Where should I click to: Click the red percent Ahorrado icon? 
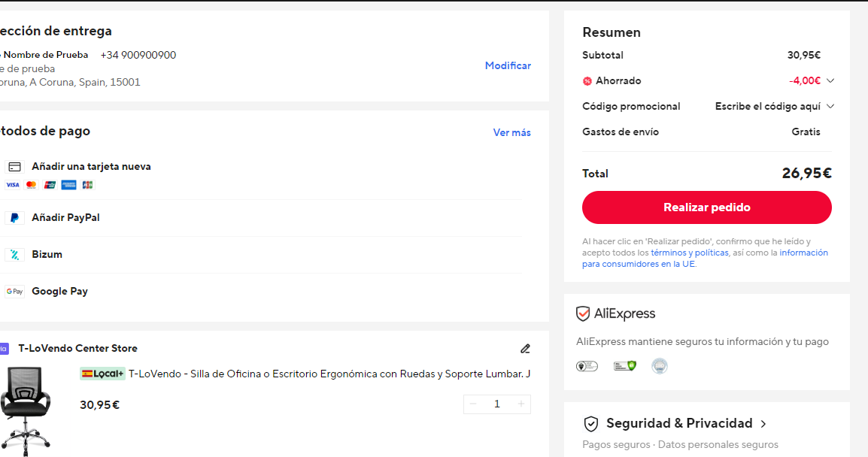coord(587,81)
